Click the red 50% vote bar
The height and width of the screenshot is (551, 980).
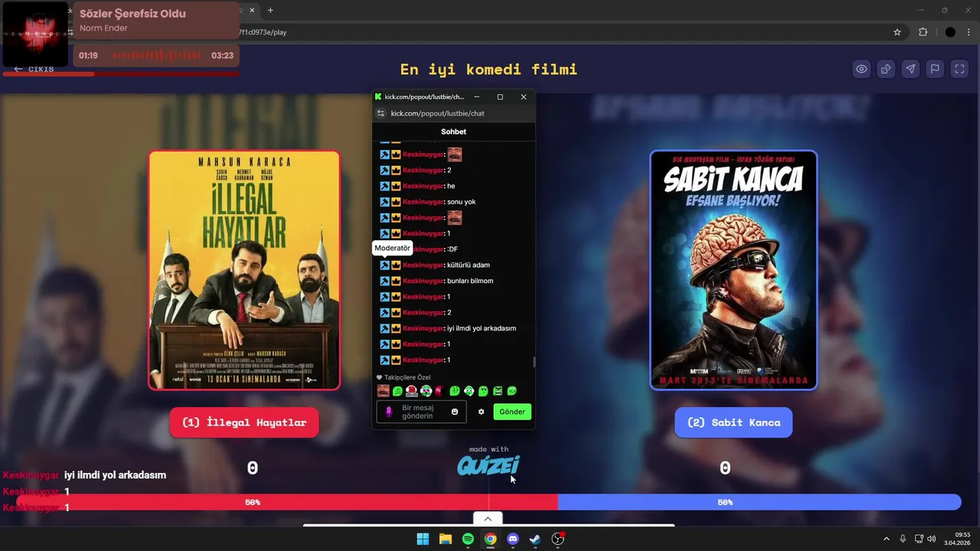tap(287, 502)
